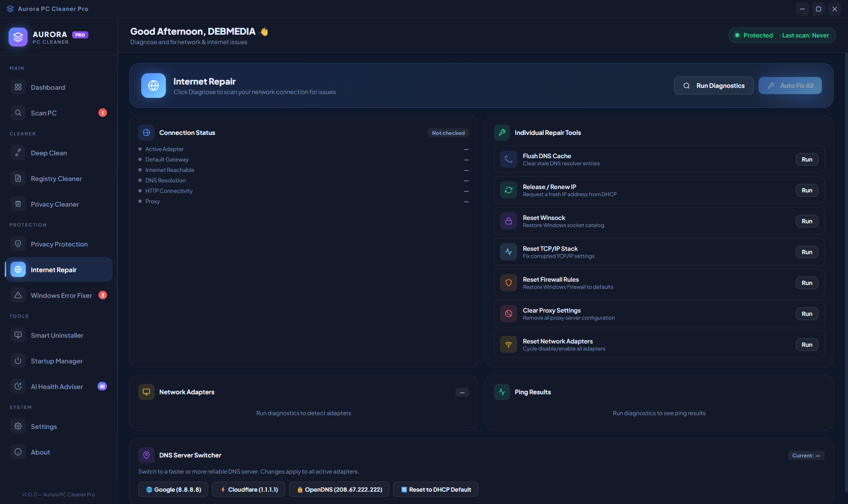Click the Individual Repair Tools wrench icon

502,133
